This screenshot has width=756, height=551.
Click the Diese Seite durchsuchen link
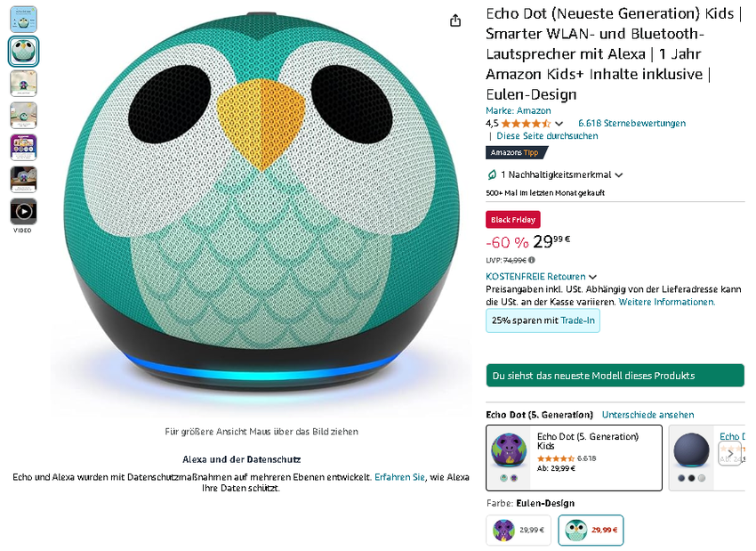(x=547, y=136)
